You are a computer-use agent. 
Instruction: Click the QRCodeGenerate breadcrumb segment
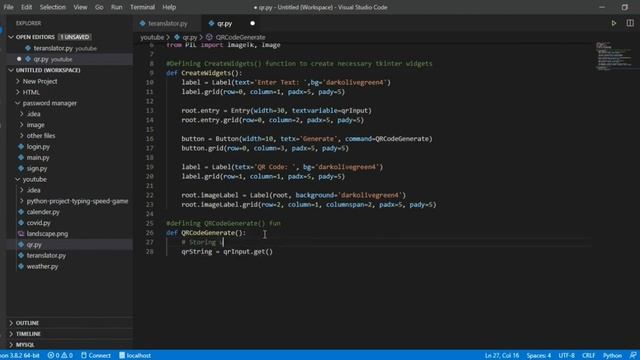click(240, 37)
